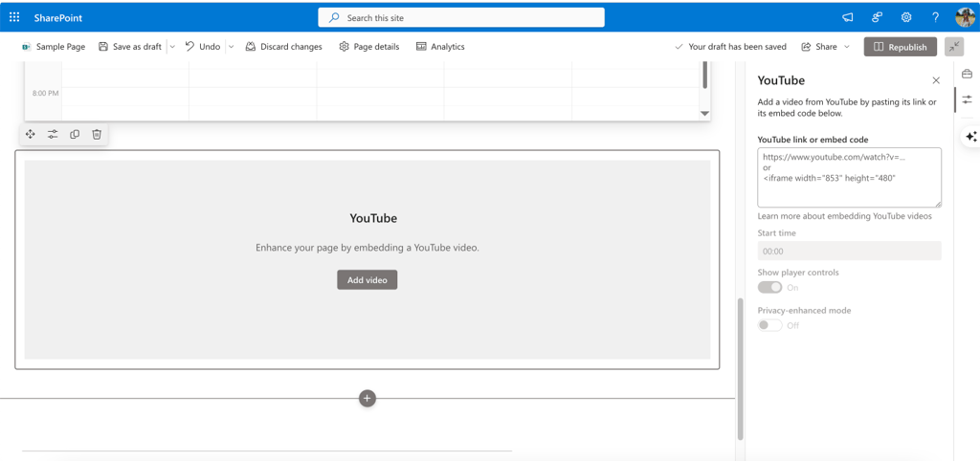Viewport: 980px width, 461px height.
Task: Click the YouTube pane title
Action: pyautogui.click(x=781, y=80)
